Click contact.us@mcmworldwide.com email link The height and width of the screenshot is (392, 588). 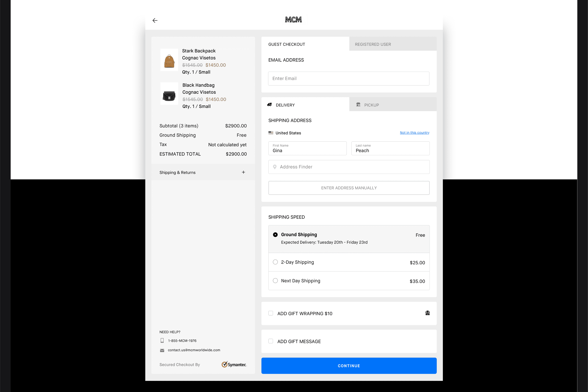pos(194,350)
